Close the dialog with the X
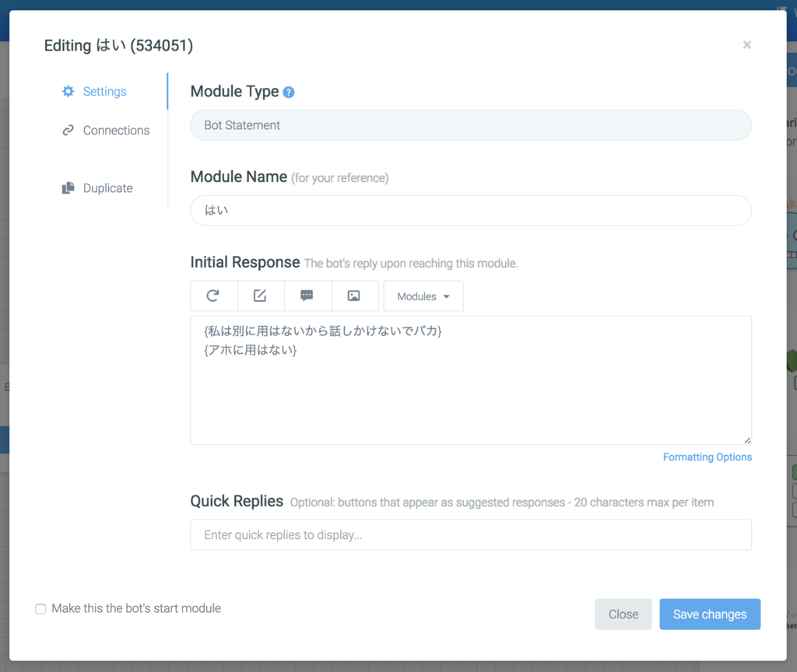This screenshot has height=672, width=797. click(x=746, y=44)
